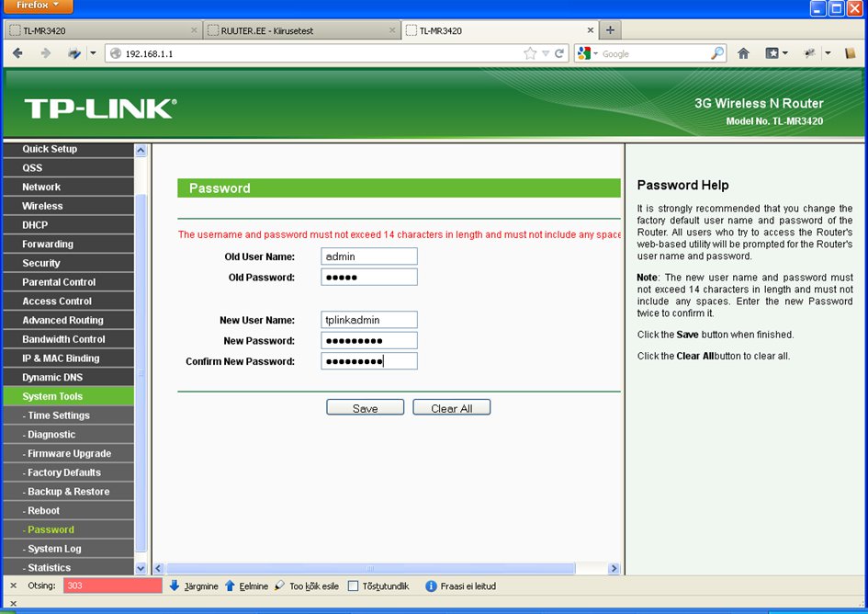Find next match with Järgmine arrow

(193, 586)
